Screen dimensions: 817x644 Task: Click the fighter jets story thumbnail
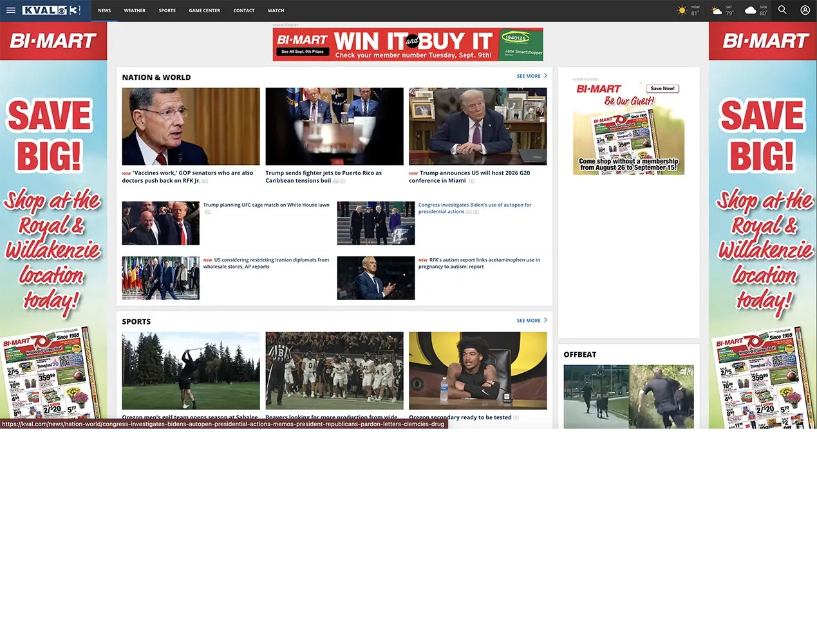click(335, 126)
